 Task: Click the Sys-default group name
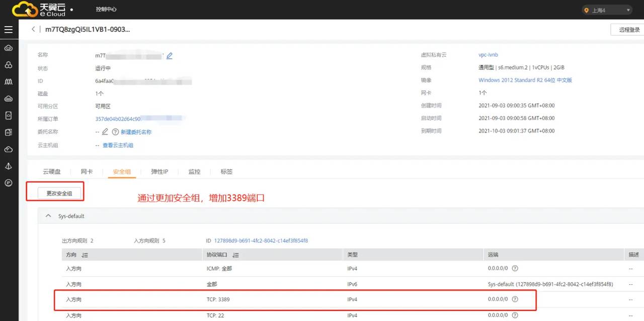coord(71,216)
